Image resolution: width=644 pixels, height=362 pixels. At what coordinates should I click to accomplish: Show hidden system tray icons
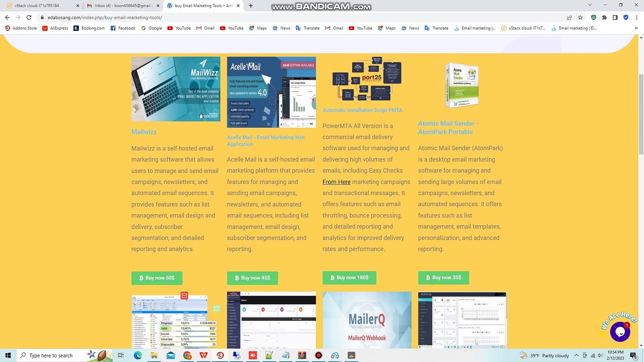click(x=577, y=355)
